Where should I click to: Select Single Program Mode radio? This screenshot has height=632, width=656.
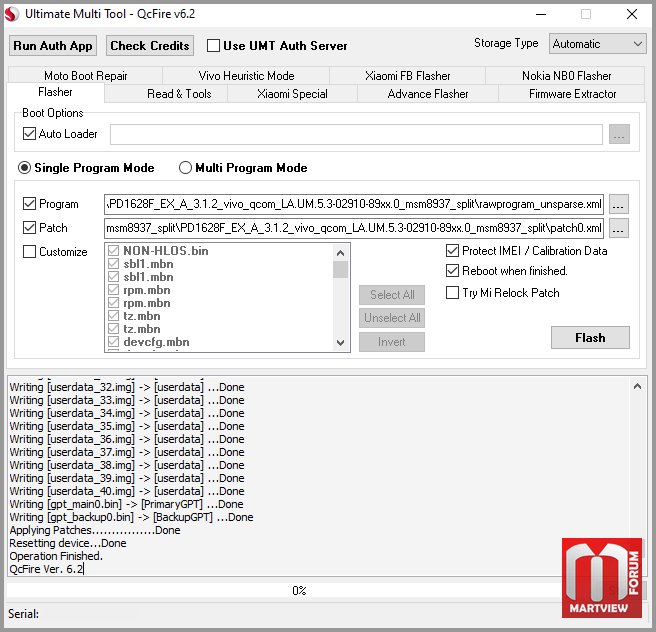[24, 168]
